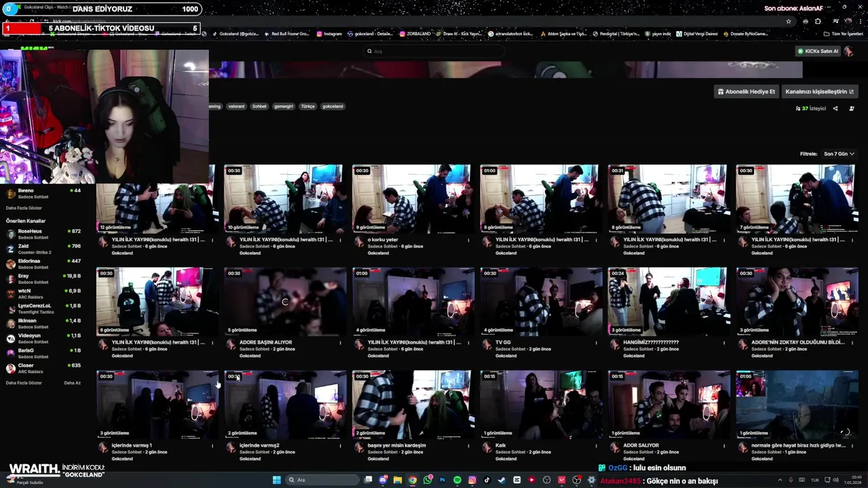Open the Chrome icon in the taskbar
The height and width of the screenshot is (488, 868).
tap(412, 480)
